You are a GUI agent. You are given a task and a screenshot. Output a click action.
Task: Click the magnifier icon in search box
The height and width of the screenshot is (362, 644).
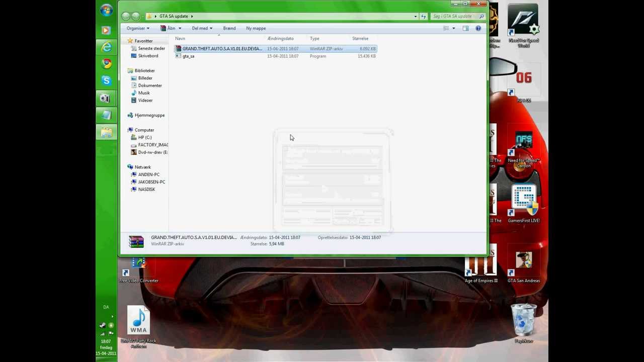(x=481, y=16)
